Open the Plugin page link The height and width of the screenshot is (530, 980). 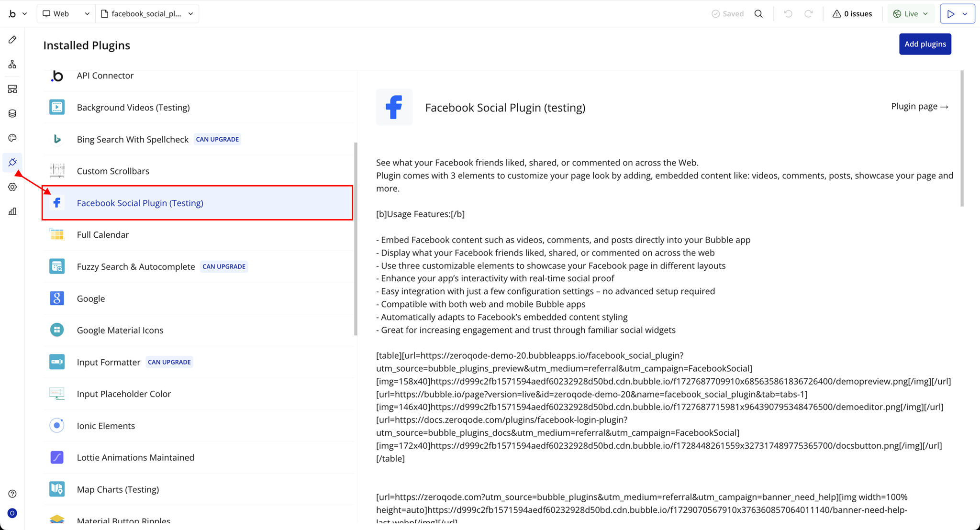[x=919, y=106]
